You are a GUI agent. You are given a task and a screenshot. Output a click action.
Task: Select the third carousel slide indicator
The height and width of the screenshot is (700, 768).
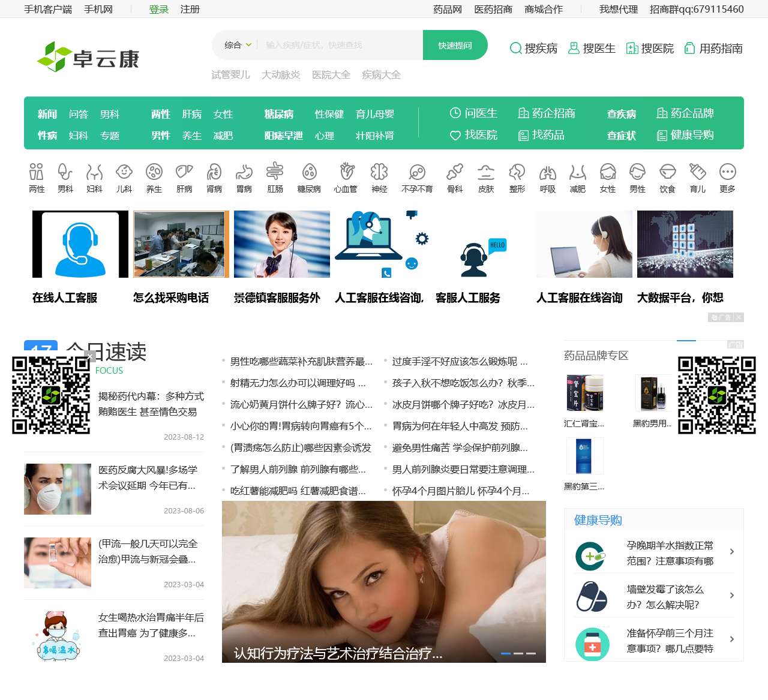click(531, 653)
